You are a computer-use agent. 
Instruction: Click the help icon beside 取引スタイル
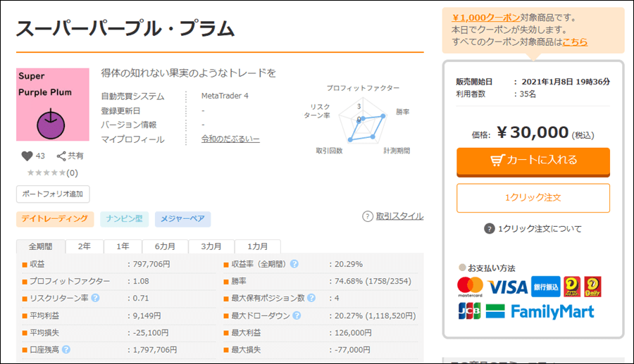click(x=367, y=217)
